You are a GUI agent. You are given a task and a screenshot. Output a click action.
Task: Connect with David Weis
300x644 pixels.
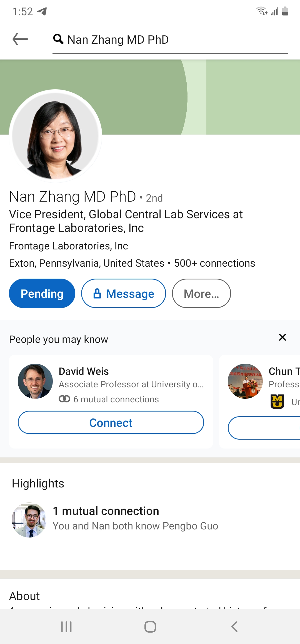111,423
